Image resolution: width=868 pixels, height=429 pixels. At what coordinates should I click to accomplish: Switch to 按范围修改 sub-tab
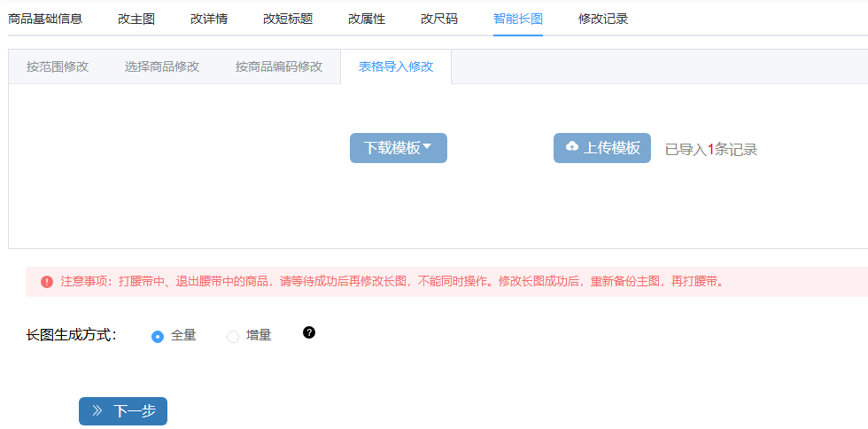58,66
